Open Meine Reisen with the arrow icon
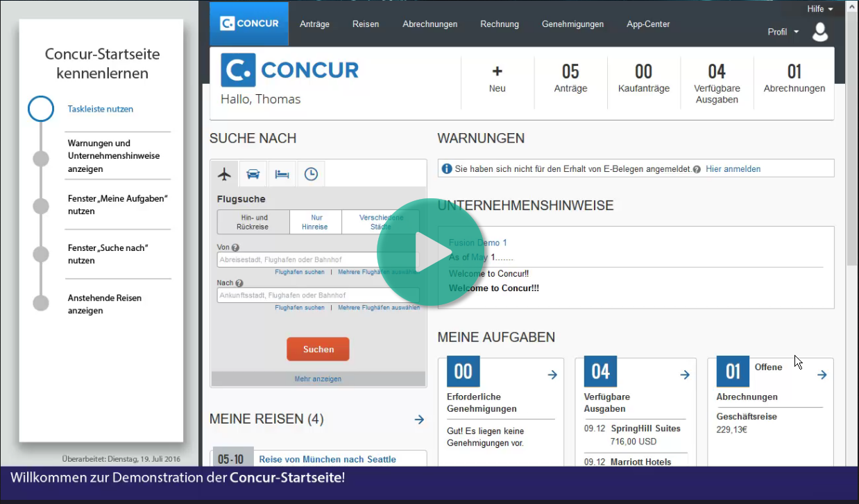The image size is (859, 504). pos(419,419)
